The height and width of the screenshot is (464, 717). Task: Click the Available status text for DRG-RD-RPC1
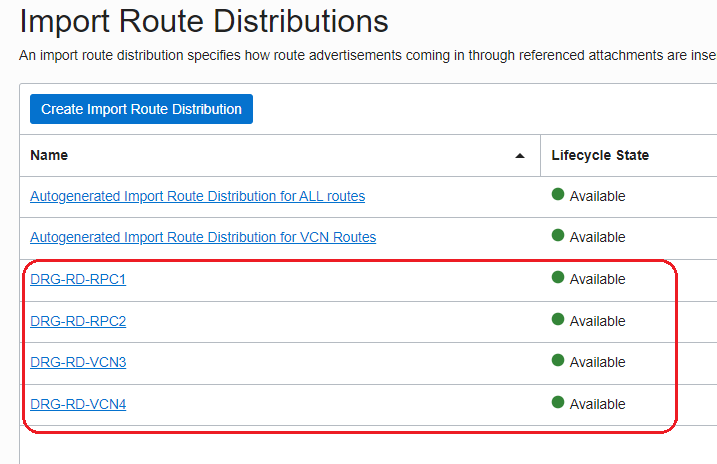coord(597,279)
